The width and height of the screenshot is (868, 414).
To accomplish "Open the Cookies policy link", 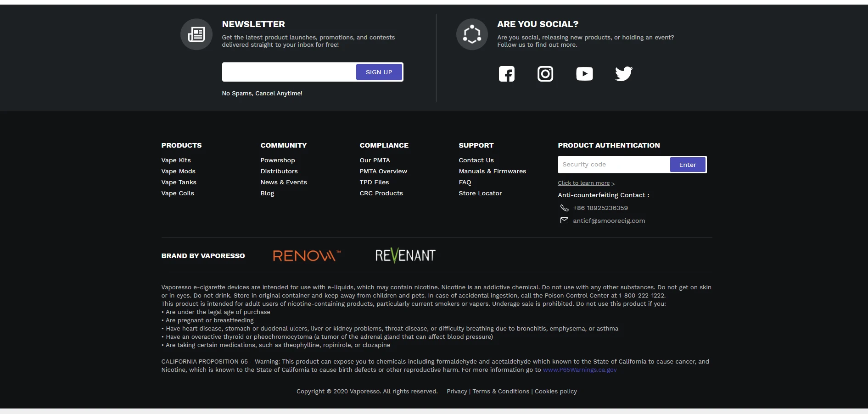I will [x=556, y=391].
